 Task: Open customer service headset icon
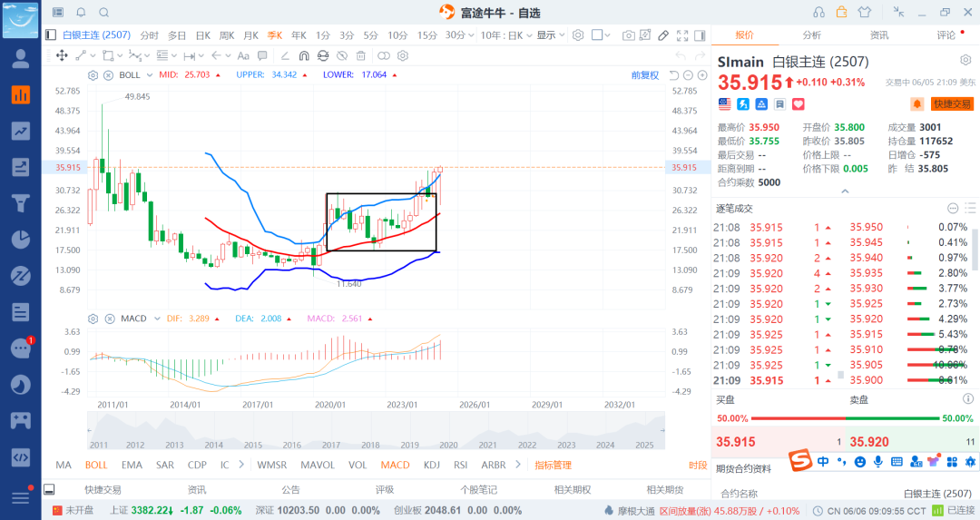[818, 13]
